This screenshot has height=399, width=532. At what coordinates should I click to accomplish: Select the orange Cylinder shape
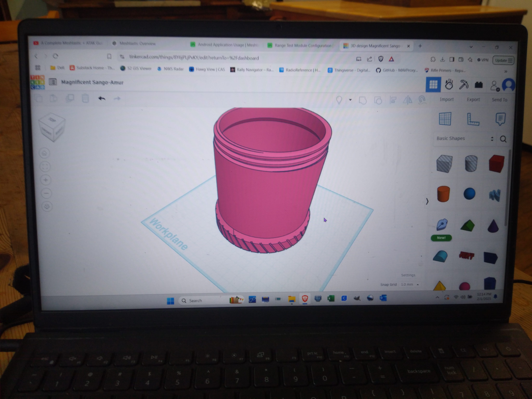click(443, 194)
